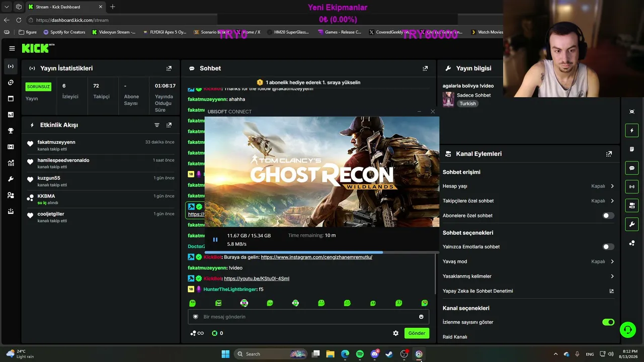Click the Turkish language tag
This screenshot has width=644, height=362.
(x=467, y=104)
